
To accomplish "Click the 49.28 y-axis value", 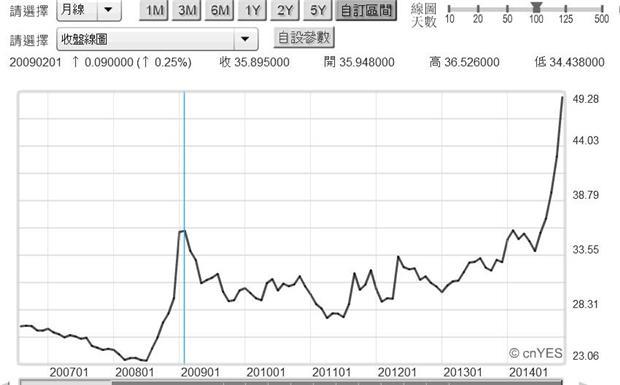I will pos(586,99).
